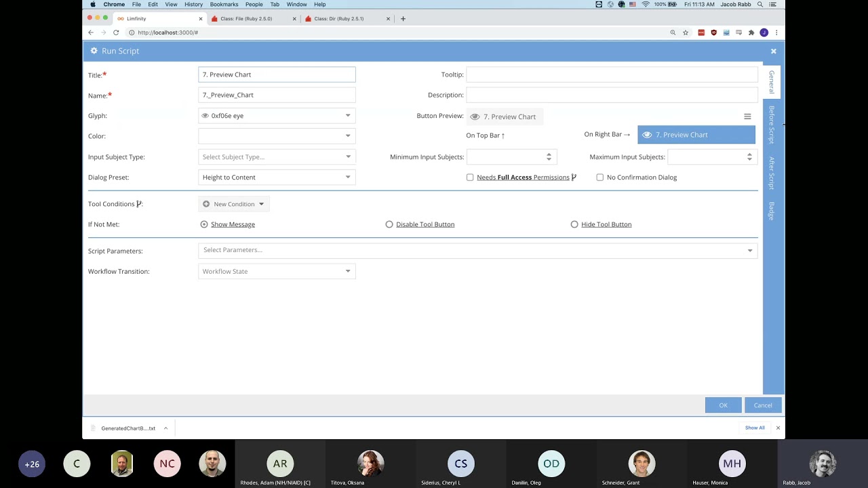Click the branch icon after Full Access Permissions

click(x=574, y=178)
